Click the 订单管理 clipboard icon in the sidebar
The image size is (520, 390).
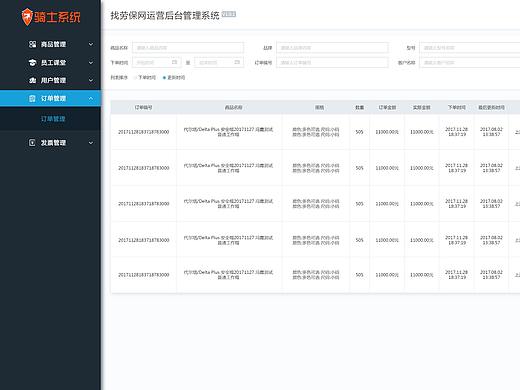tap(32, 98)
